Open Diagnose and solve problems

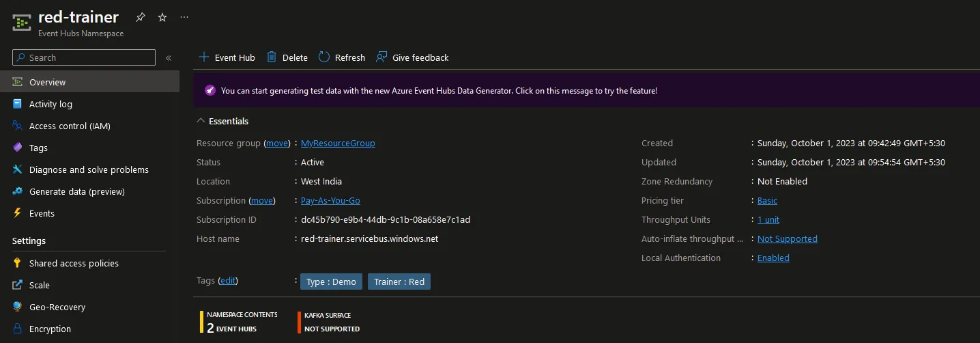[x=89, y=169]
